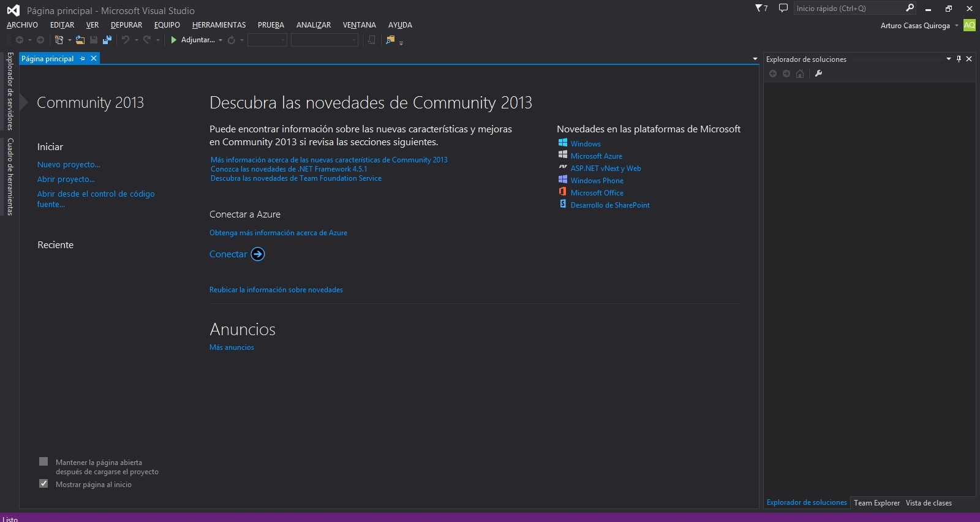The width and height of the screenshot is (980, 522).
Task: Open Solution Explorer window position dropdown
Action: [949, 59]
